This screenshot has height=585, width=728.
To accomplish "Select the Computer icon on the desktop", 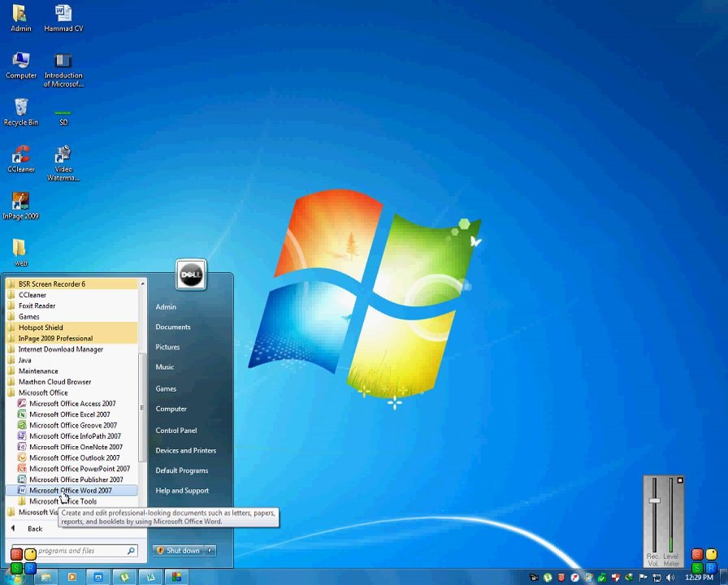I will click(21, 66).
